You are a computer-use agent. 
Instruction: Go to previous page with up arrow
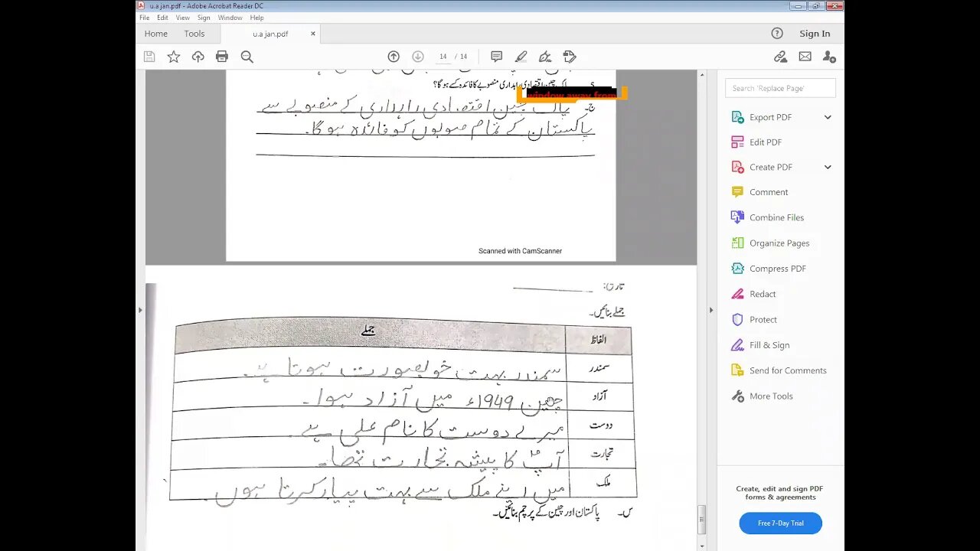tap(394, 57)
